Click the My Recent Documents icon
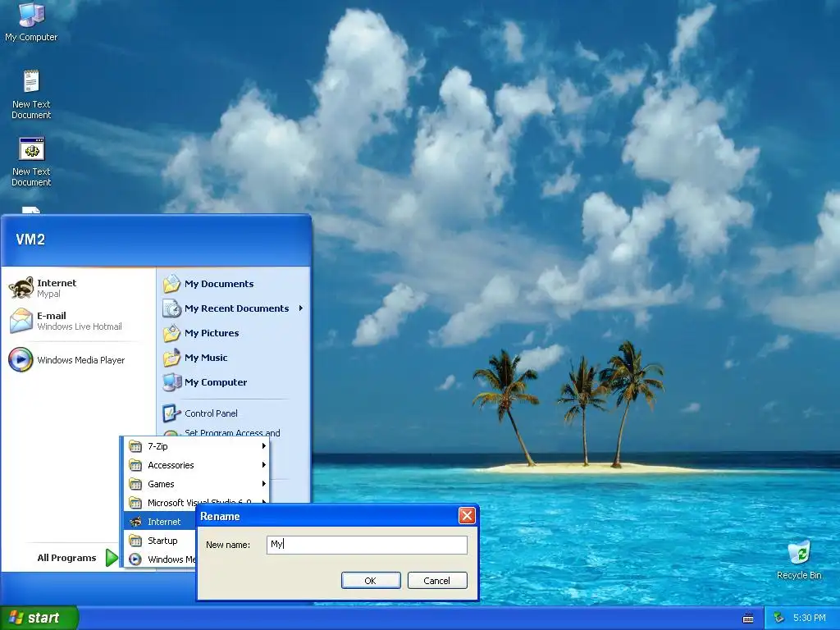The height and width of the screenshot is (630, 840). tap(172, 308)
